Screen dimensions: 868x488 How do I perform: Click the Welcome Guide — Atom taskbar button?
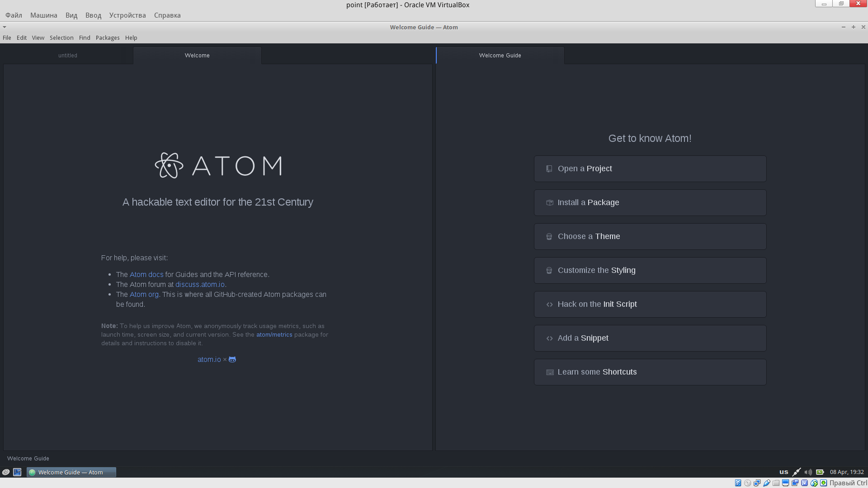point(71,472)
